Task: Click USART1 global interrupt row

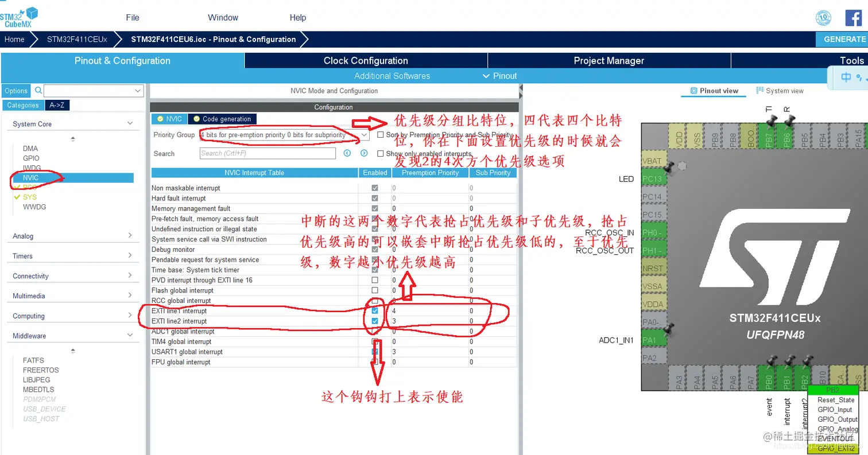Action: pos(334,352)
